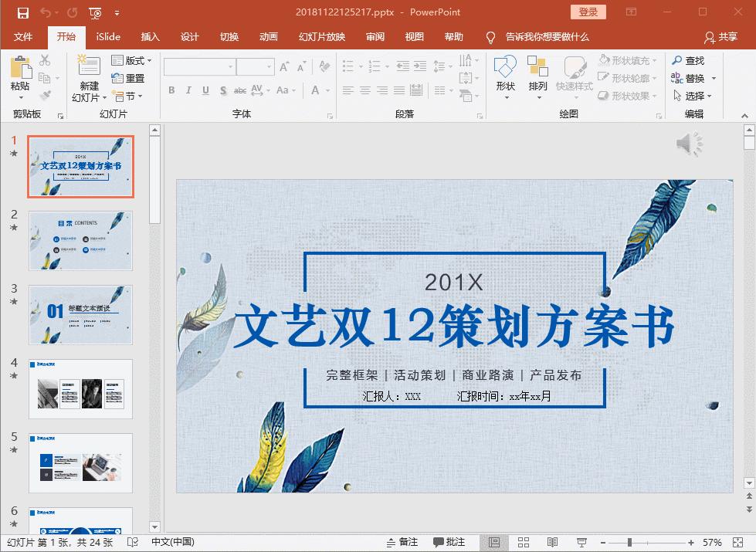Click the Save icon in quick access toolbar
756x552 pixels.
tap(21, 12)
